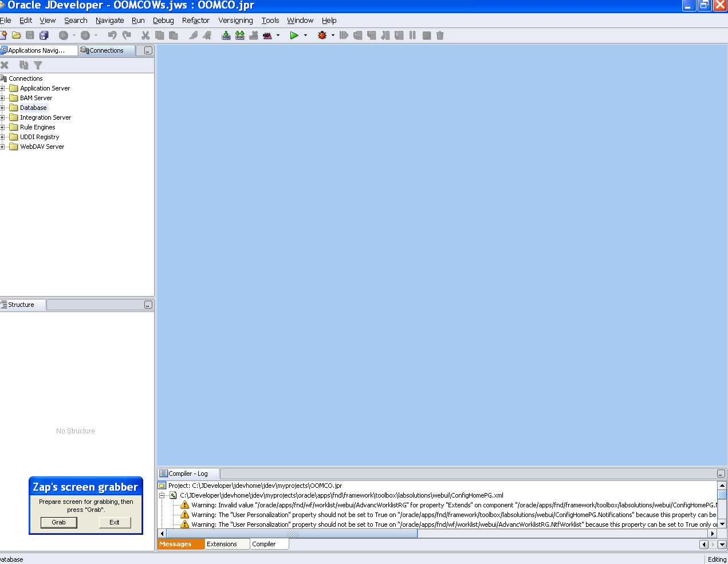Click the Refresh icon in Connections panel
Screen dimensions: 728x564
(23, 65)
